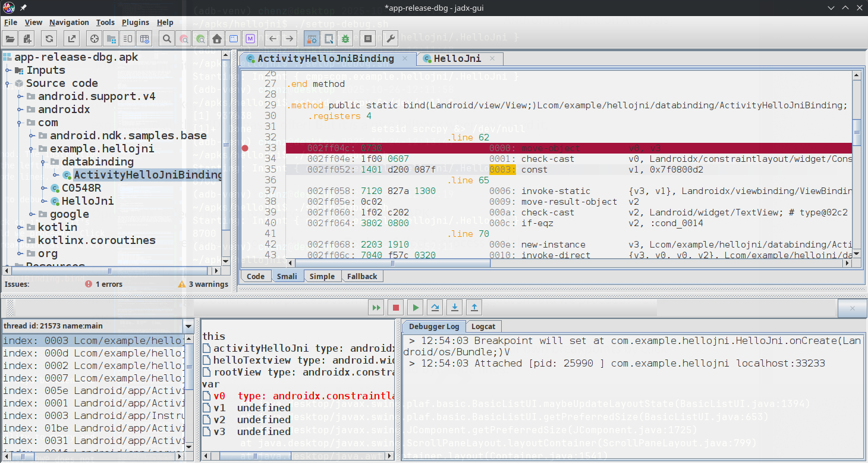Click the navigate Back arrow icon
Screen dimensions: 868x463
pos(273,39)
